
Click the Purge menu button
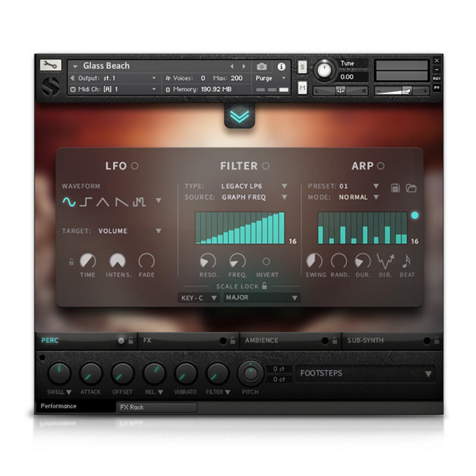click(x=271, y=78)
